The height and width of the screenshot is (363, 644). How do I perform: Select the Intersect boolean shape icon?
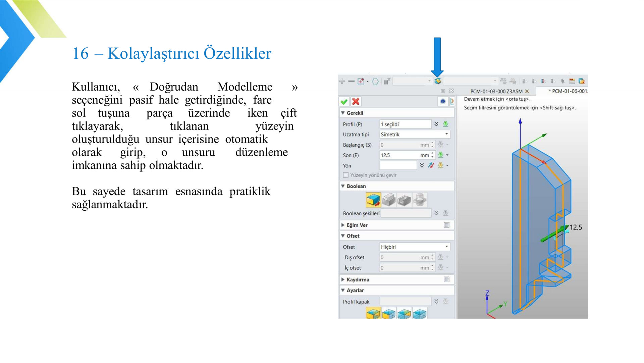coord(420,200)
